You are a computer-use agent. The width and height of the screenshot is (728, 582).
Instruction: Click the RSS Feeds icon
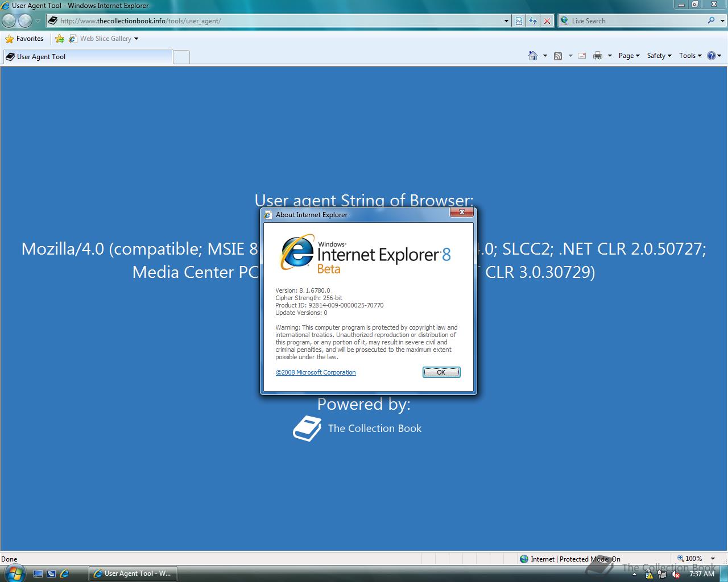pos(558,56)
